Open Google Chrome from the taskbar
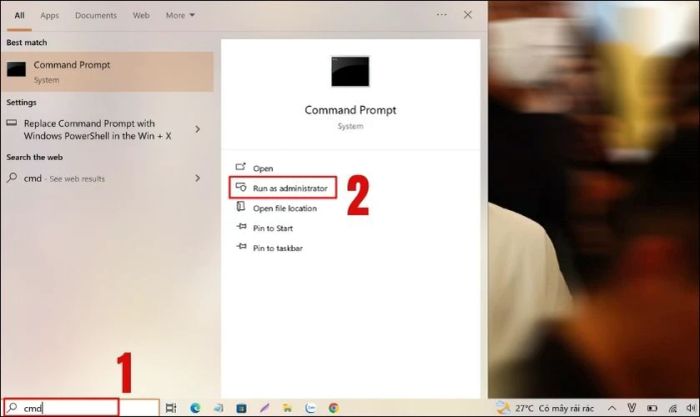 [333, 408]
